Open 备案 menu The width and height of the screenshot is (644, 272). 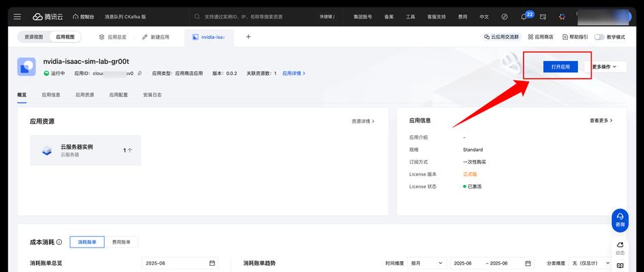389,17
